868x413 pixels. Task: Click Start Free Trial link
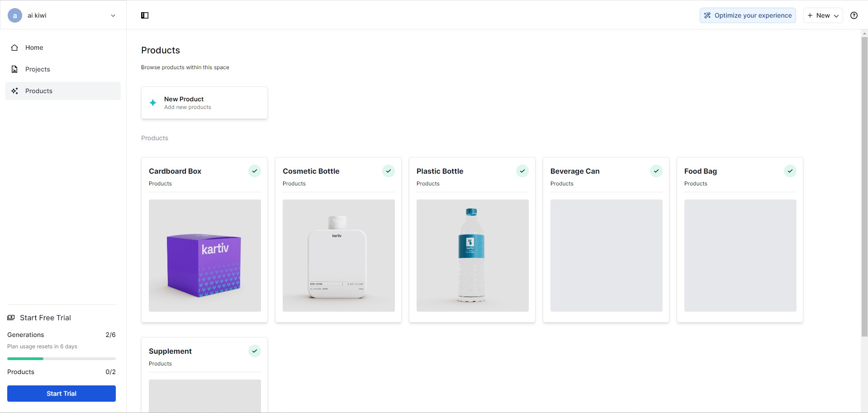pos(45,318)
